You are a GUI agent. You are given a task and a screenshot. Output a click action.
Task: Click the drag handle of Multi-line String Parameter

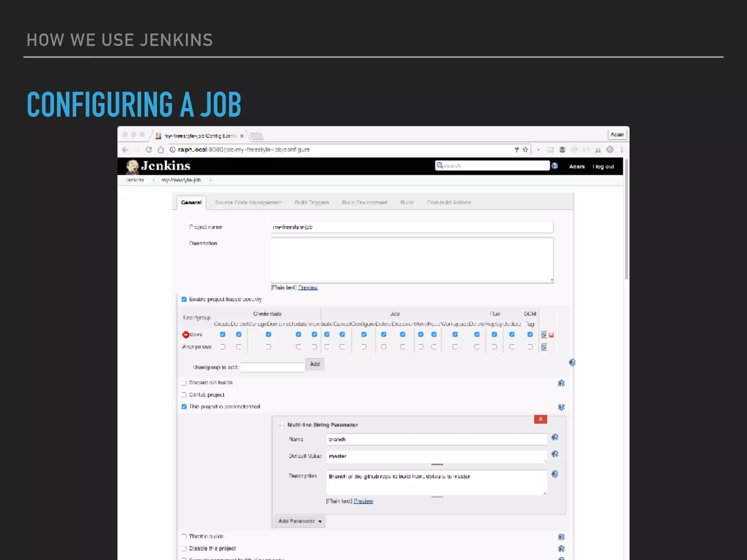[x=281, y=425]
